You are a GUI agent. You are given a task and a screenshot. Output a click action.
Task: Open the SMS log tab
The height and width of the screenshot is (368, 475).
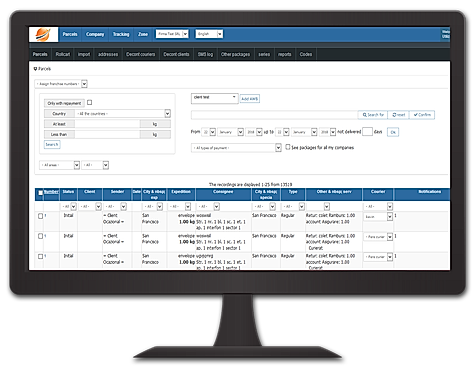click(x=205, y=54)
